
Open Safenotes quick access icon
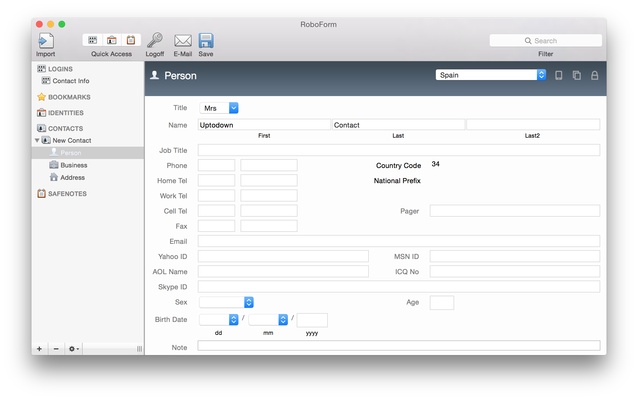(x=131, y=40)
